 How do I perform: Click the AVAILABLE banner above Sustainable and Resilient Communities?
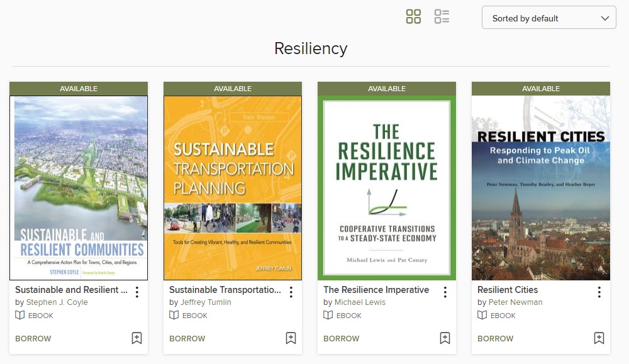pyautogui.click(x=79, y=89)
